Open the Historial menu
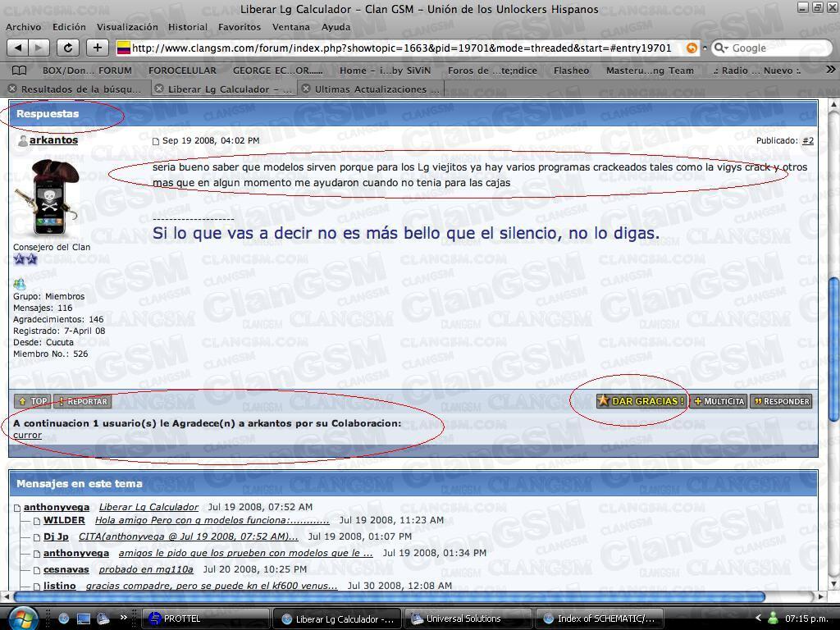The width and height of the screenshot is (840, 630). [x=188, y=27]
